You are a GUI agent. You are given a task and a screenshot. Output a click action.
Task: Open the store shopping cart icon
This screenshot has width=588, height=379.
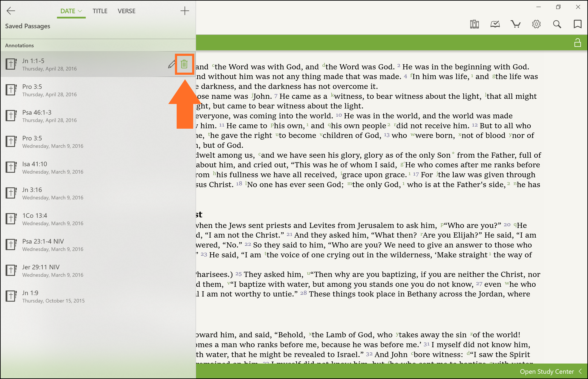515,24
